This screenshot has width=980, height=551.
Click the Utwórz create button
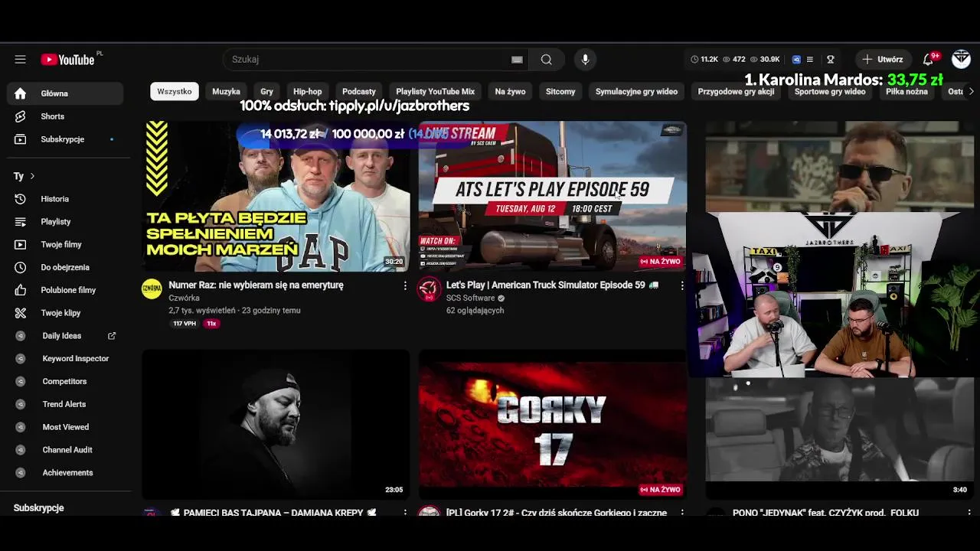pyautogui.click(x=883, y=59)
